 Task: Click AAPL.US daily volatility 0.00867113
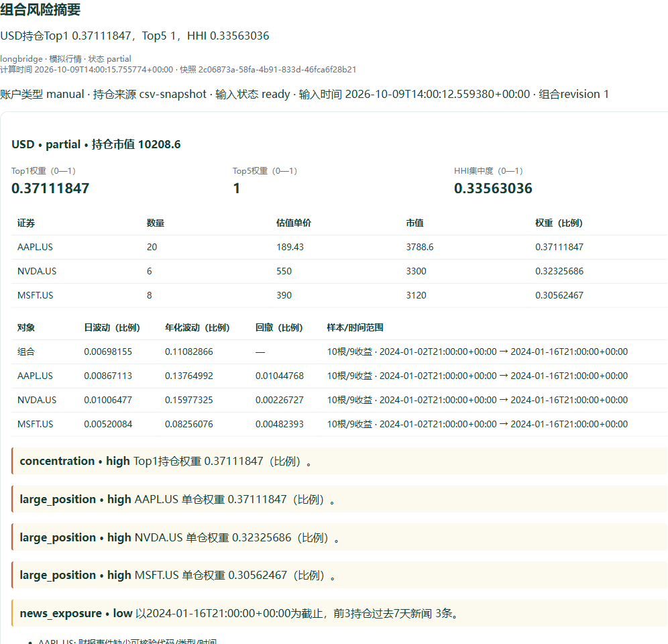pos(108,376)
